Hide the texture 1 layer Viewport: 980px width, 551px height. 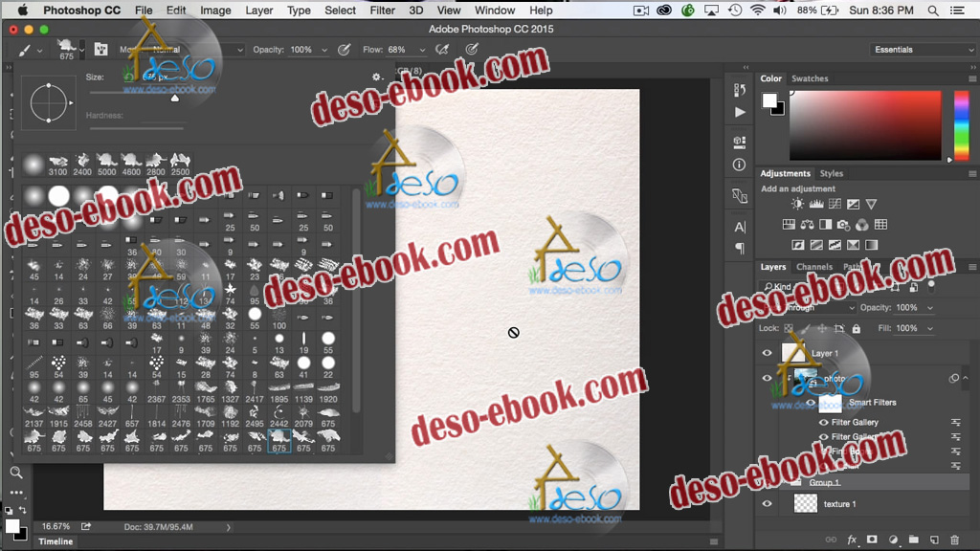pyautogui.click(x=767, y=504)
